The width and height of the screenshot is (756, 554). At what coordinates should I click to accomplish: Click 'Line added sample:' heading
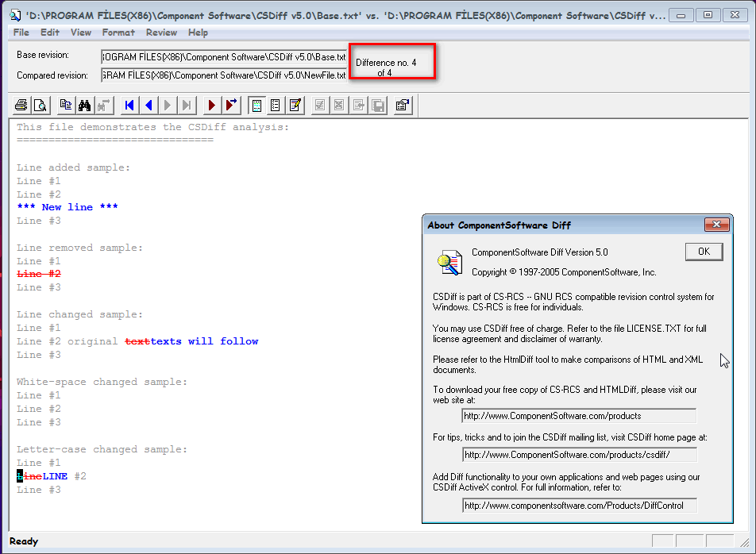(x=73, y=167)
